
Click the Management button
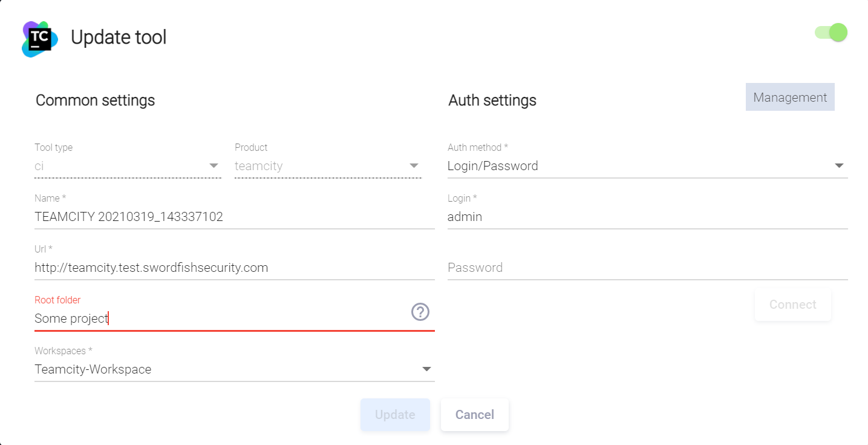point(790,97)
